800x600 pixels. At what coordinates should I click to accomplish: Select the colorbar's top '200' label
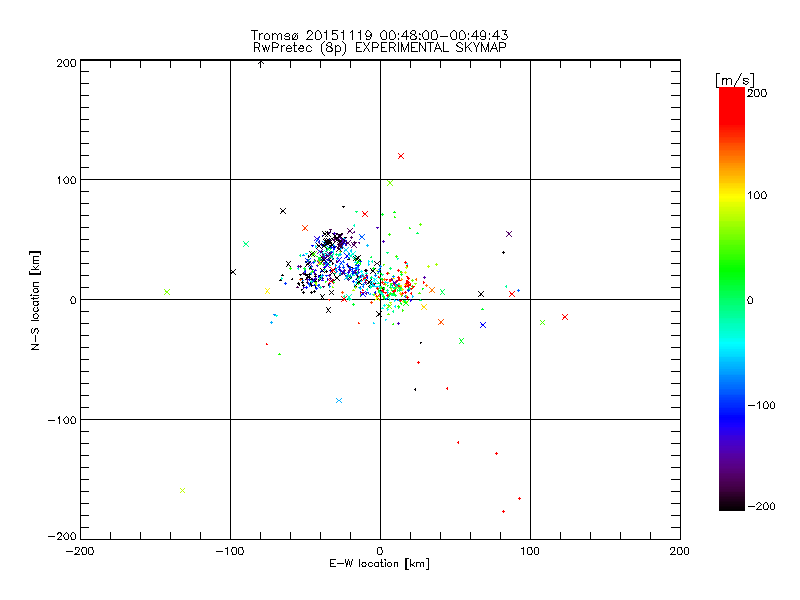[757, 93]
